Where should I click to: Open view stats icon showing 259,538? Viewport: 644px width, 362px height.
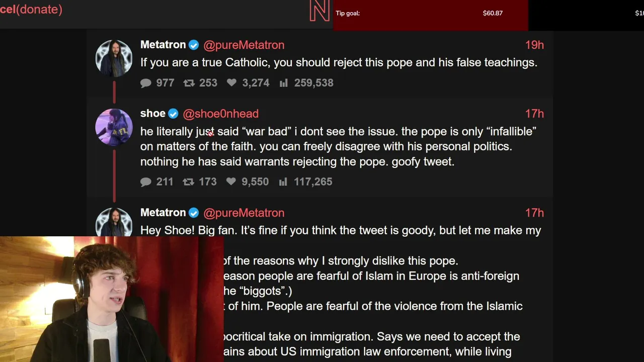284,82
